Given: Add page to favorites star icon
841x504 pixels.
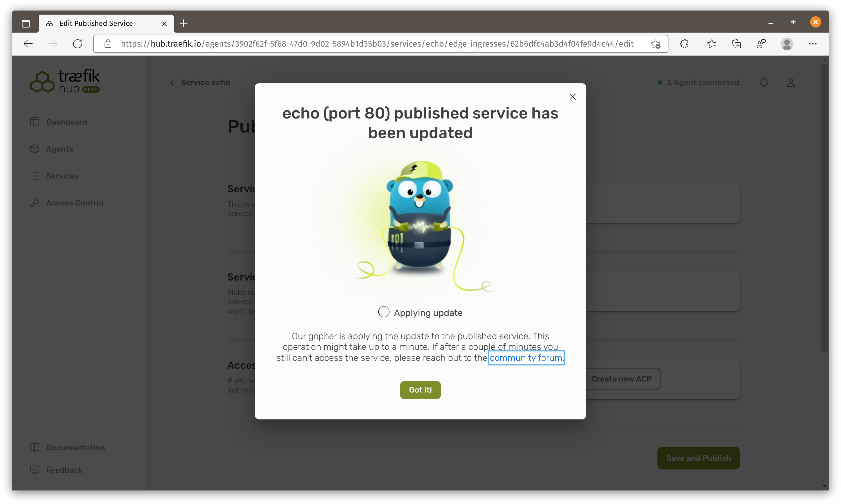Looking at the screenshot, I should [655, 44].
